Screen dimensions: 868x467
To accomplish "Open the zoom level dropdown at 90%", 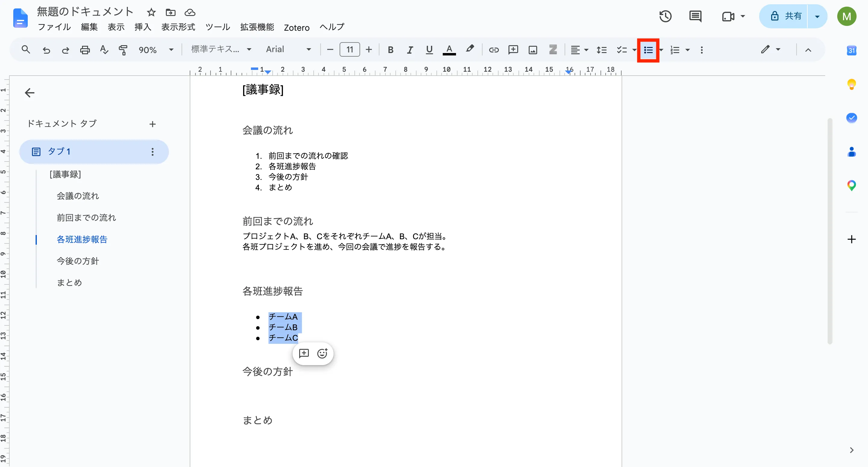I will pos(156,50).
